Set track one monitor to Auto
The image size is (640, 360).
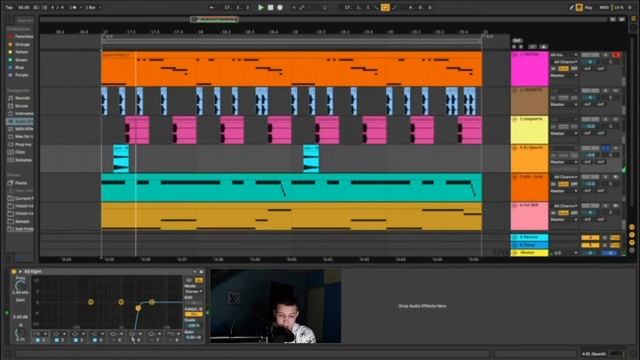point(564,69)
